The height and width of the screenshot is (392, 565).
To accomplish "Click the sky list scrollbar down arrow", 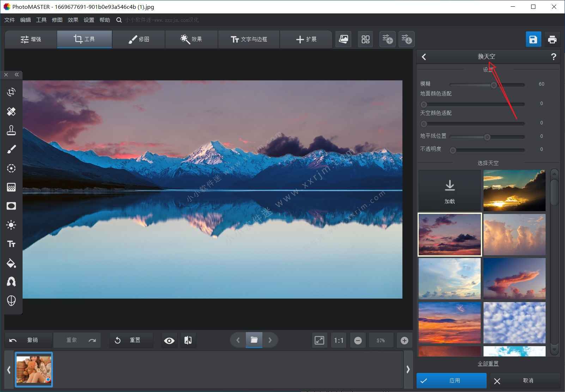I will point(554,350).
